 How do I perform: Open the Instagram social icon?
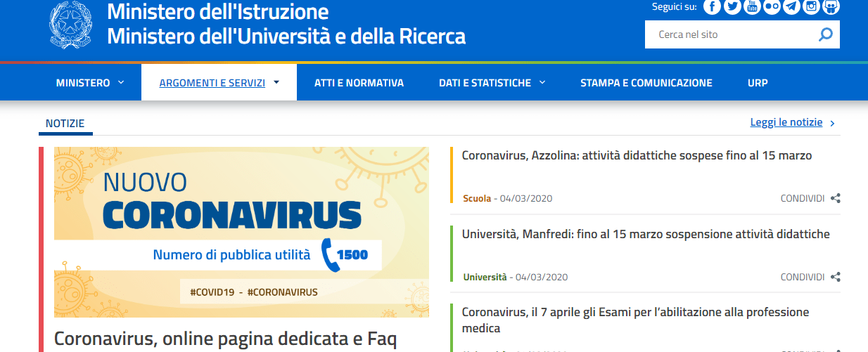tap(812, 7)
